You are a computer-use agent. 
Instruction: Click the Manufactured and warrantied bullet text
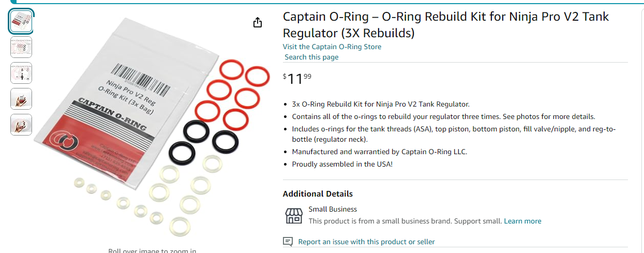click(x=380, y=152)
